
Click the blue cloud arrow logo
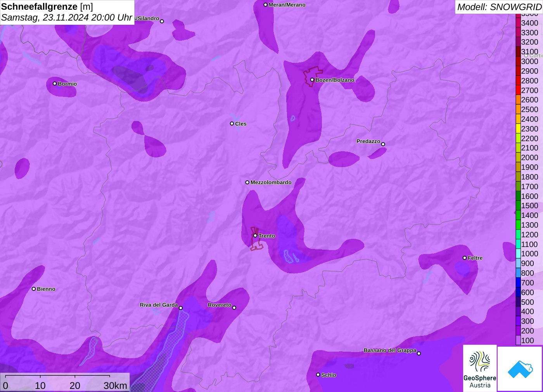coord(520,369)
